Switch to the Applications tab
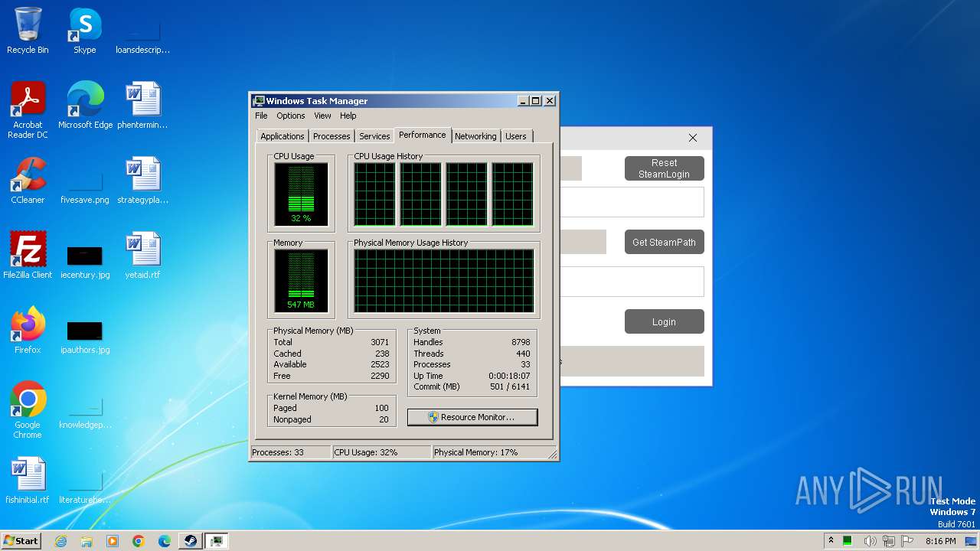Viewport: 980px width, 551px height. [283, 136]
